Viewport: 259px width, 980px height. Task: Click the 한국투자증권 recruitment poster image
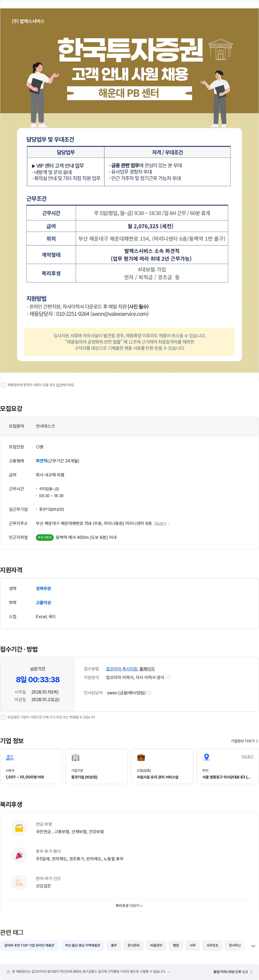coord(129,190)
